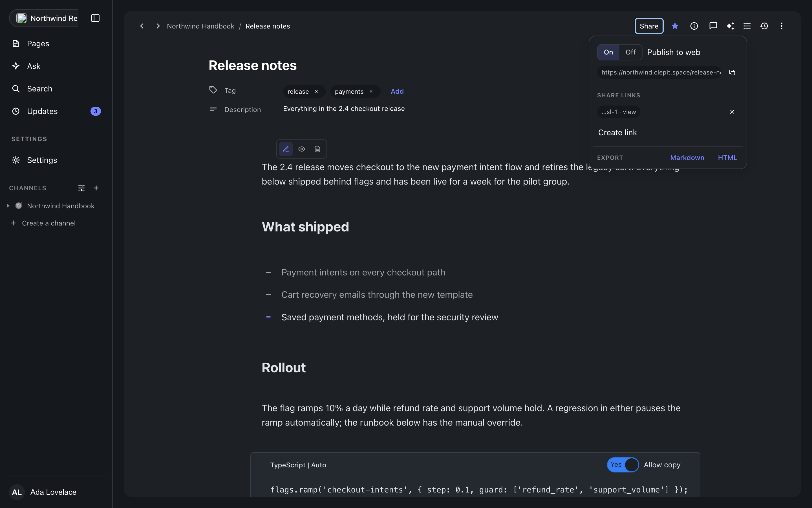Open Pages in the sidebar
812x508 pixels.
56,44
